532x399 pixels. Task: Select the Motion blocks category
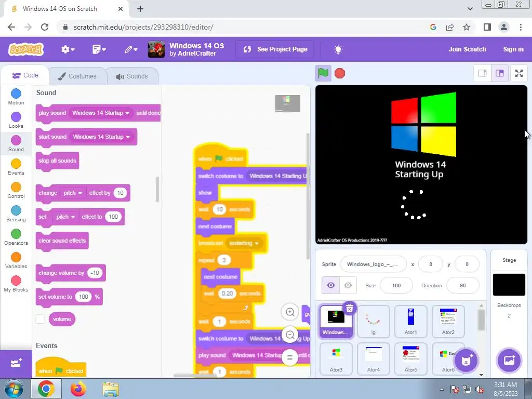click(16, 97)
